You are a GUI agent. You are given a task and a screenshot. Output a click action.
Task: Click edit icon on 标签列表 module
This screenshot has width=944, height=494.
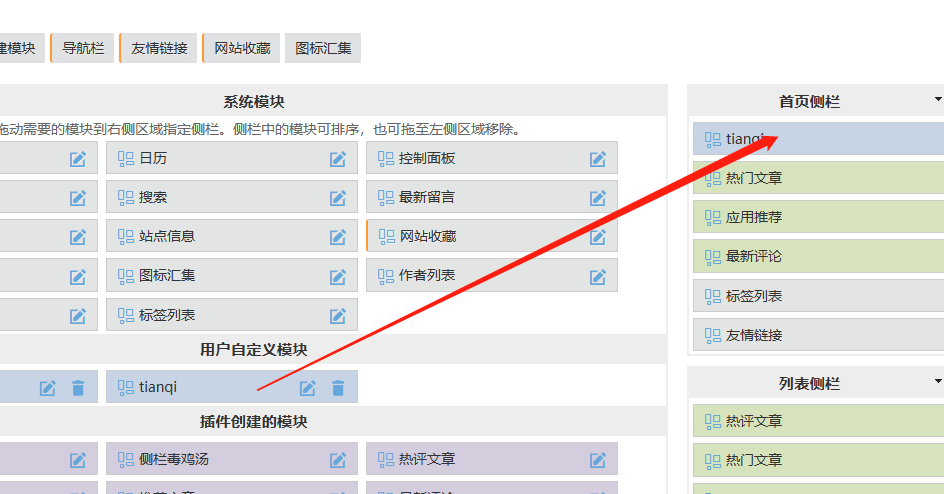point(338,316)
